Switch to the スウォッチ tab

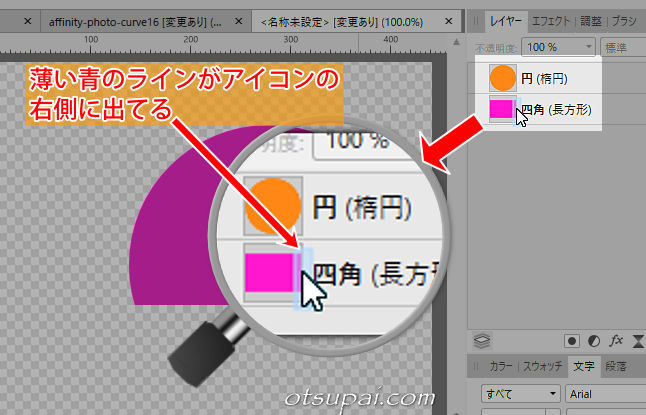coord(542,367)
